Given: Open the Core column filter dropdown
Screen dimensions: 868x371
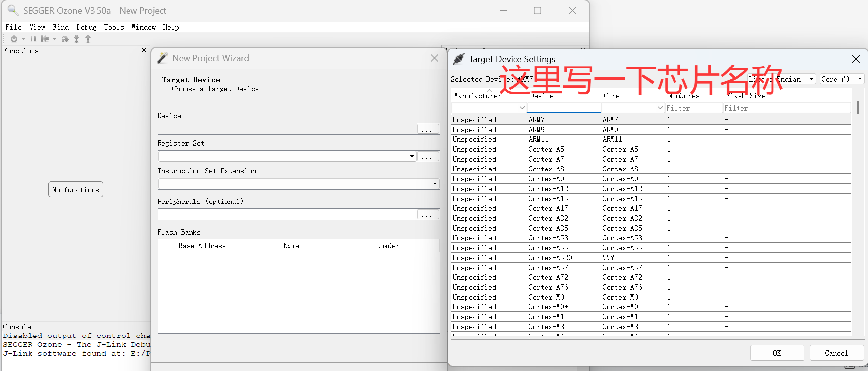Looking at the screenshot, I should pyautogui.click(x=660, y=108).
